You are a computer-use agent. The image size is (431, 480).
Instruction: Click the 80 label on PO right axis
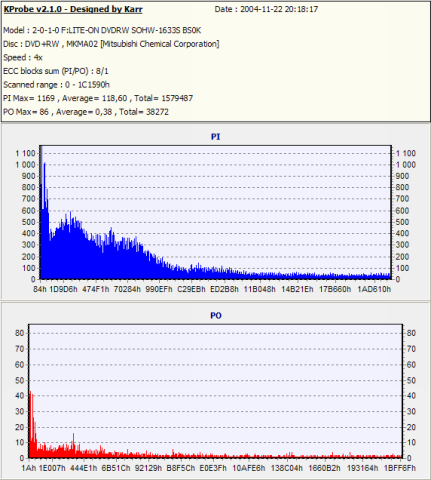(x=411, y=333)
